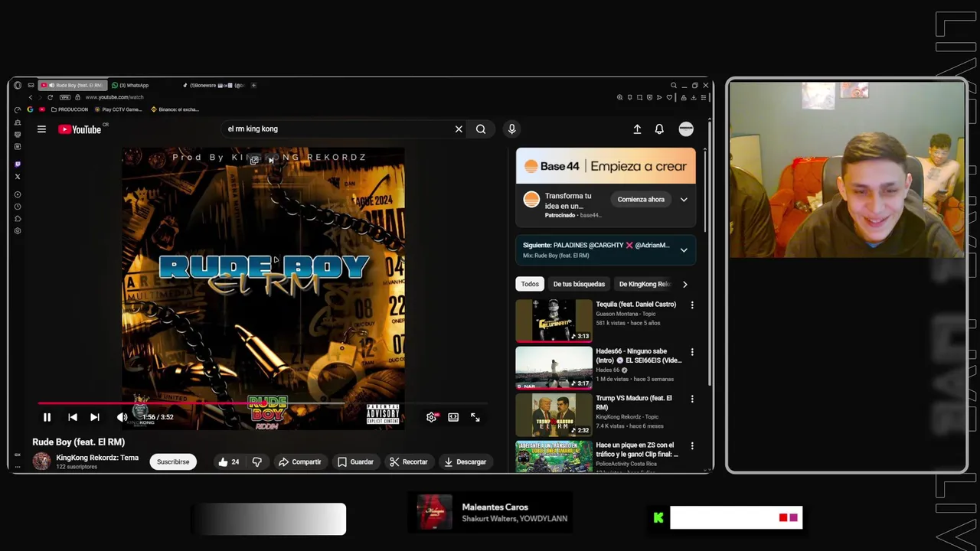
Task: Seek on the red video progress bar
Action: coord(262,403)
